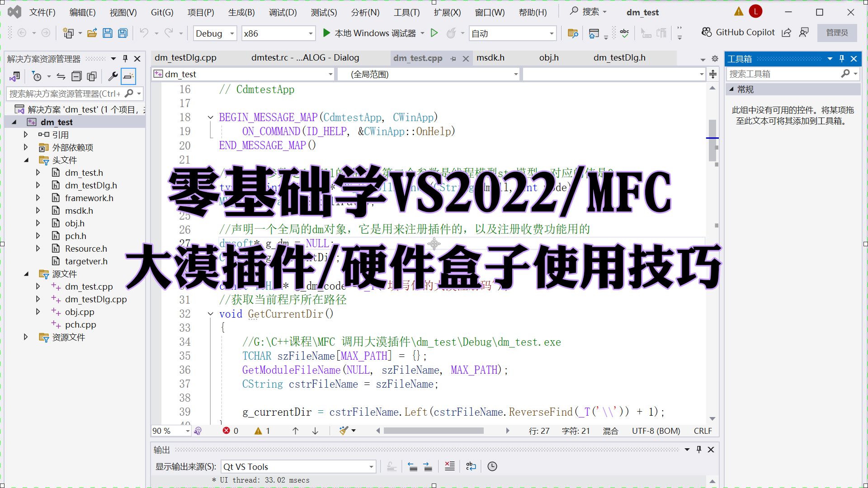Viewport: 868px width, 488px height.
Task: Click the 管理员 button
Action: click(x=837, y=33)
